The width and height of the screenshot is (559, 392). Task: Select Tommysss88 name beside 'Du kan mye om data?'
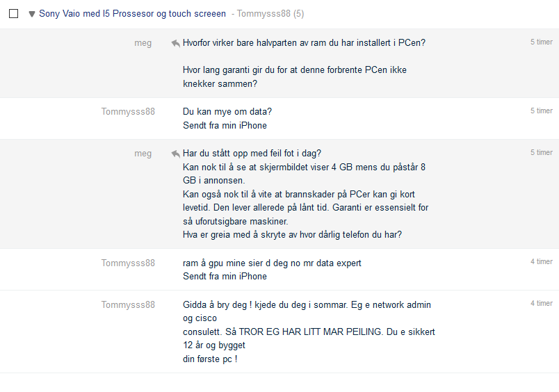[128, 111]
